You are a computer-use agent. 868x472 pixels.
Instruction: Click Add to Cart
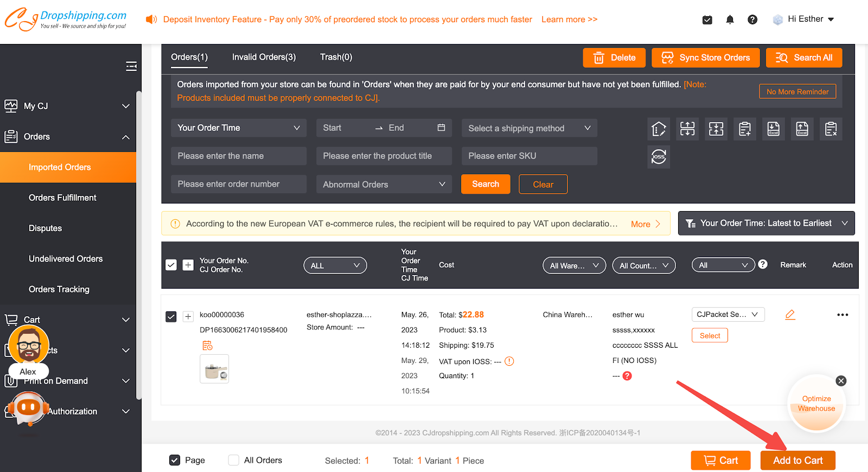[797, 460]
